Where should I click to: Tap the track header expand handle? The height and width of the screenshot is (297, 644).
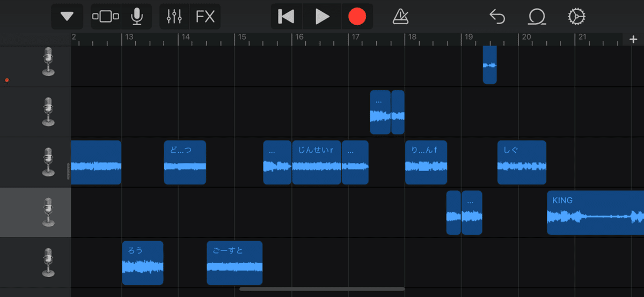pos(68,171)
